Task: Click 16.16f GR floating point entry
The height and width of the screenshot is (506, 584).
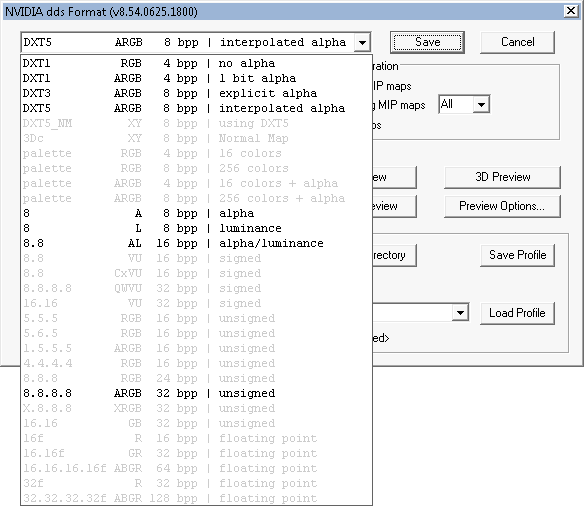Action: click(197, 453)
